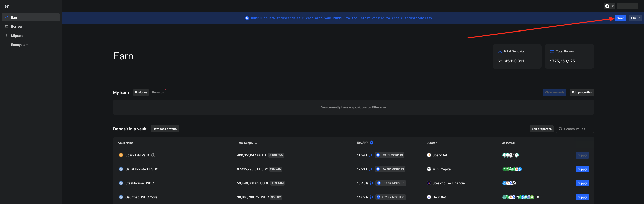Viewport: 644px width, 204px height.
Task: View collateral icons for Steakhouse USDC
Action: pos(509,183)
